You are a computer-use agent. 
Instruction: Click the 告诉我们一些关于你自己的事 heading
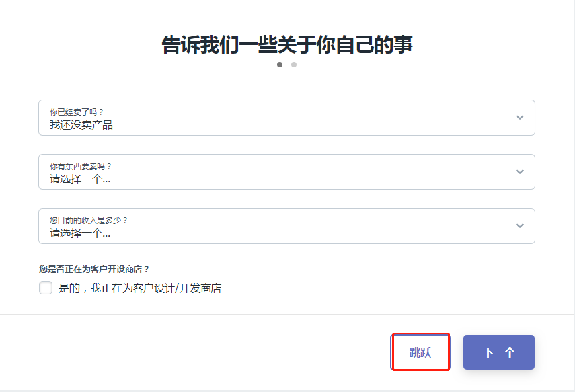[x=287, y=45]
